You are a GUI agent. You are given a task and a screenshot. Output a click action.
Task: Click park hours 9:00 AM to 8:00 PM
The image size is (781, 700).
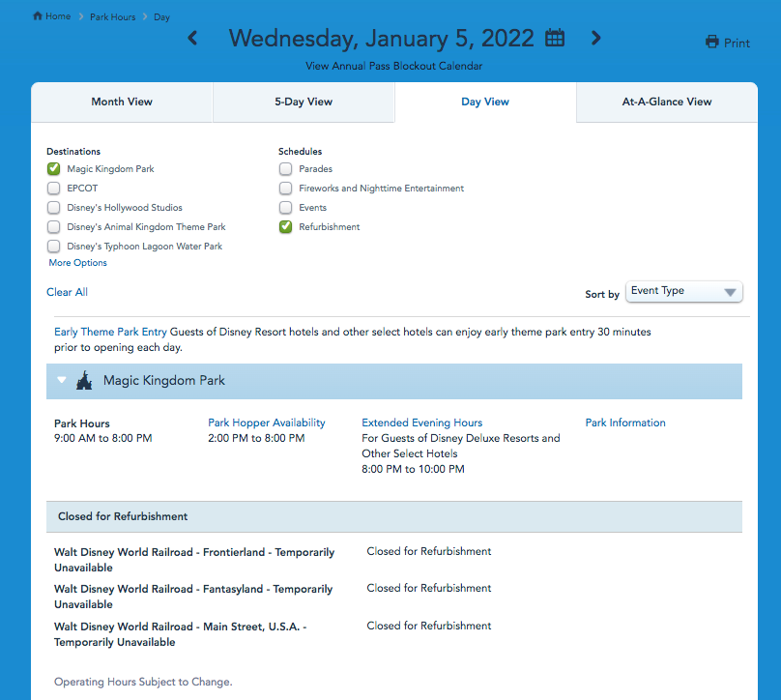point(103,438)
